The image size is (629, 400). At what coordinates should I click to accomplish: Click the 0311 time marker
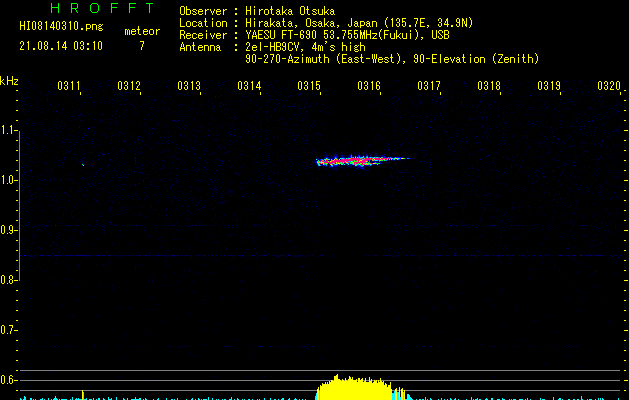[69, 86]
